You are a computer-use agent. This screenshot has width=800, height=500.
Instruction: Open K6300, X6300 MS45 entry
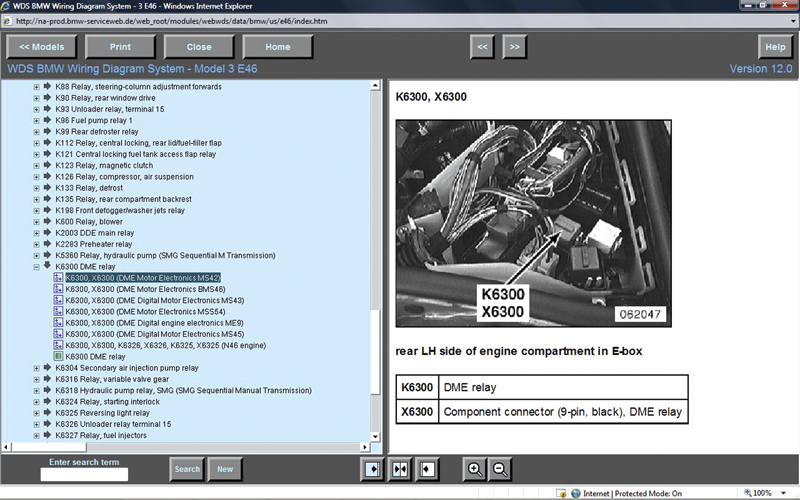[x=155, y=334]
